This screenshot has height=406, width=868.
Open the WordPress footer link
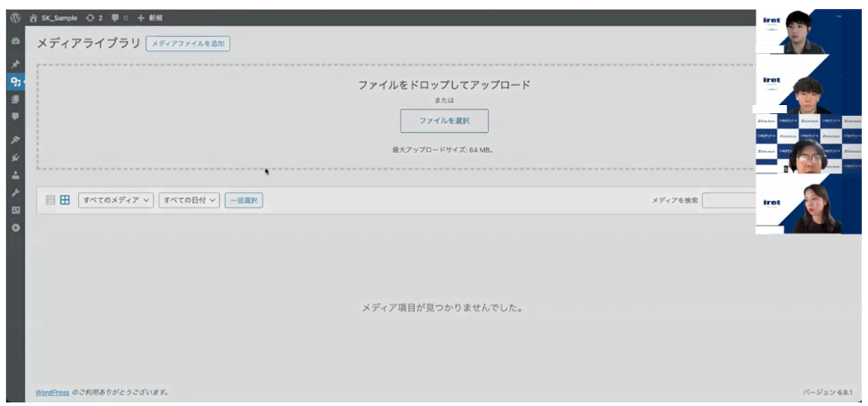tap(53, 393)
